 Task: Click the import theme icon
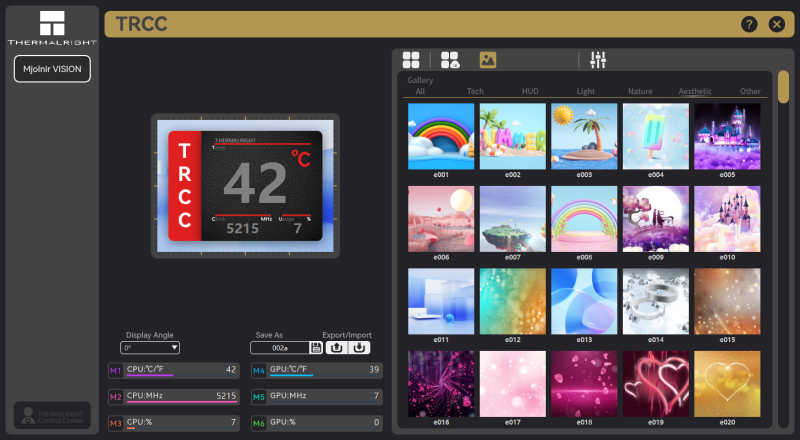[359, 348]
